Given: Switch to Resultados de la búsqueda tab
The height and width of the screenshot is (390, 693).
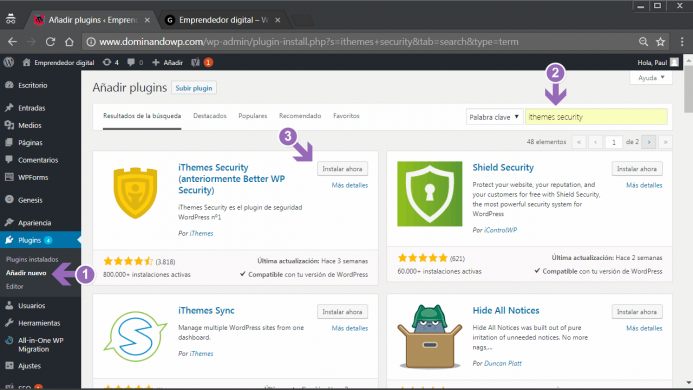Looking at the screenshot, I should click(x=142, y=116).
